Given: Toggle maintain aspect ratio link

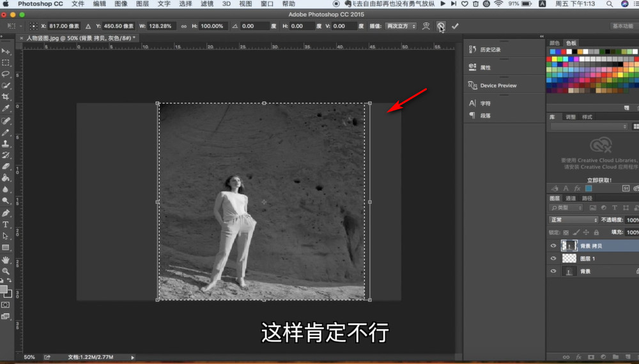Looking at the screenshot, I should pyautogui.click(x=184, y=26).
